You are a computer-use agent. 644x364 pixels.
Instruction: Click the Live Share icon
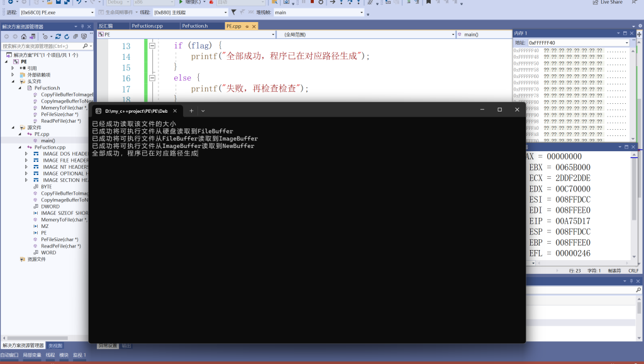(596, 3)
